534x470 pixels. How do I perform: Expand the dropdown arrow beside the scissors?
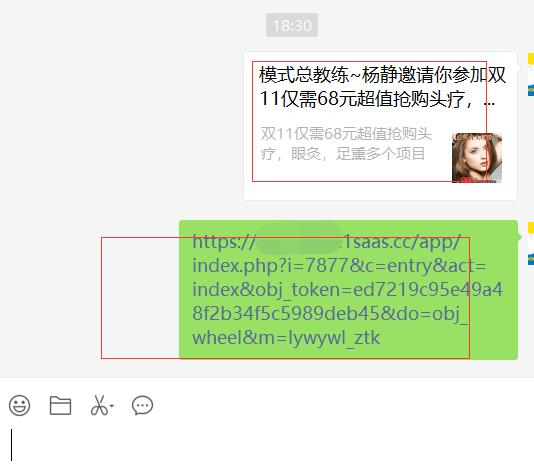[x=112, y=406]
